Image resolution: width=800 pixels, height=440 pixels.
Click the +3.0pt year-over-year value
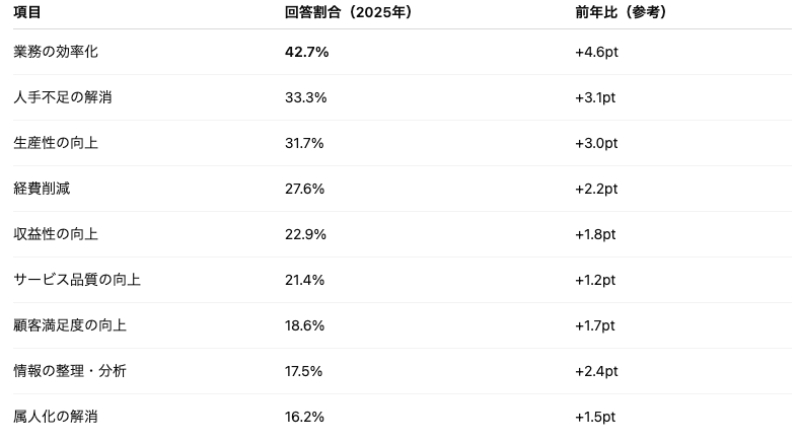[597, 143]
